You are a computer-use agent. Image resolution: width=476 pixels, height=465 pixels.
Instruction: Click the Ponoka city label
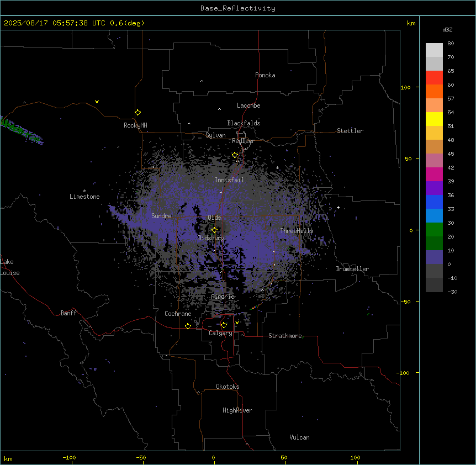pyautogui.click(x=265, y=75)
